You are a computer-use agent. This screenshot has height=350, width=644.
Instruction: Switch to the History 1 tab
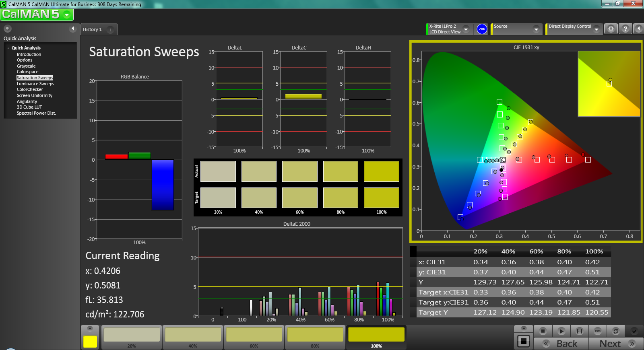point(92,29)
